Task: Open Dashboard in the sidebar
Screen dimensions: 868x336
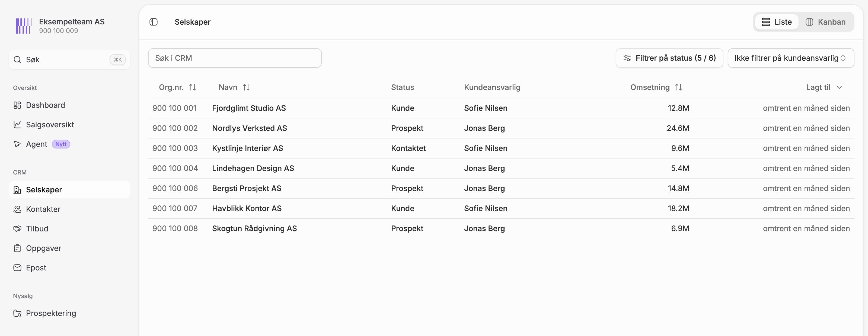Action: (69, 105)
